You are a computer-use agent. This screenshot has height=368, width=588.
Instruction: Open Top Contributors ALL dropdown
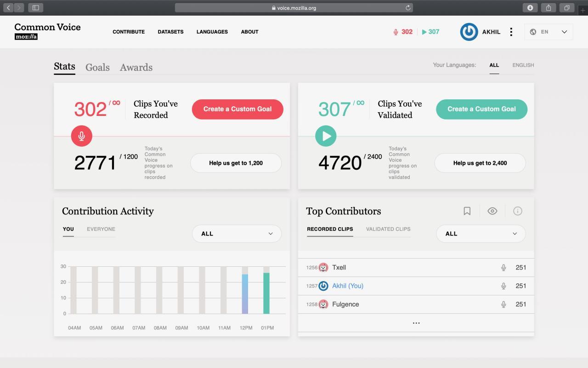pyautogui.click(x=481, y=234)
